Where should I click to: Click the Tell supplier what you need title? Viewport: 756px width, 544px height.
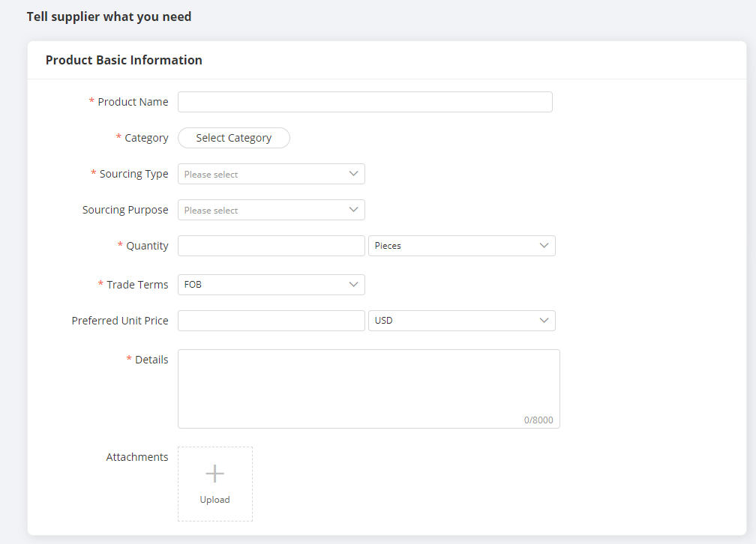tap(109, 17)
